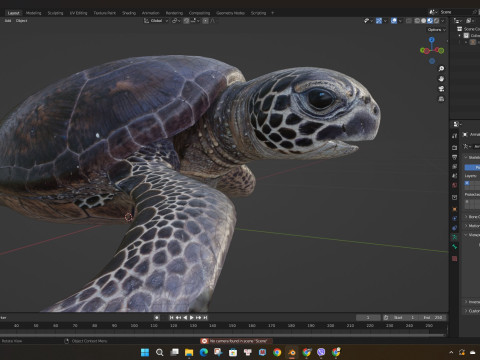Open the Render properties tab
Image resolution: width=480 pixels, height=360 pixels.
455,147
